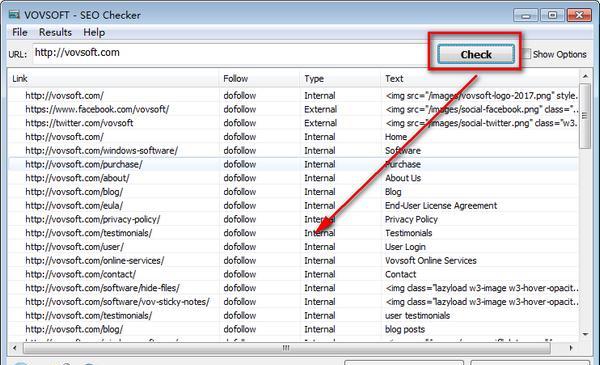Click the Check button
Viewport: 600px width, 365px height.
[x=476, y=54]
